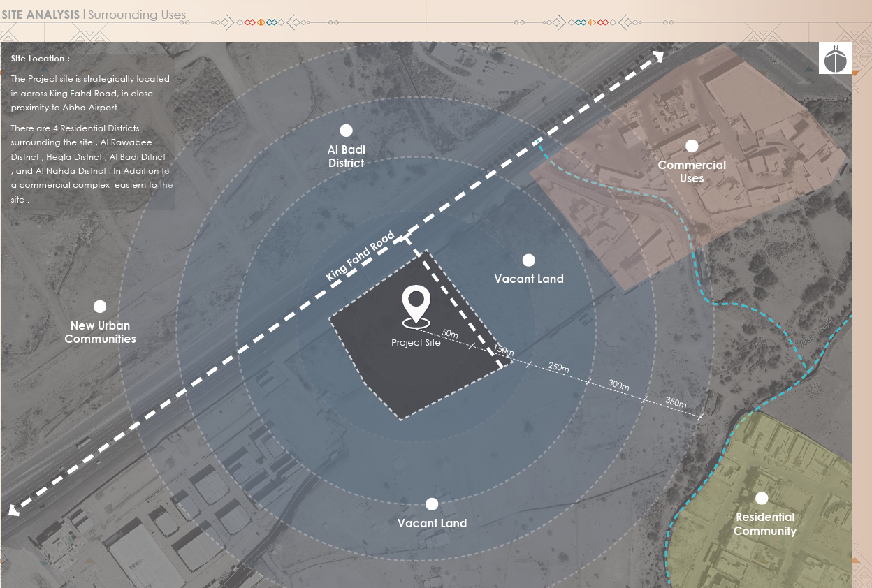
Task: Click the Surrounding Uses subtitle
Action: 137,15
